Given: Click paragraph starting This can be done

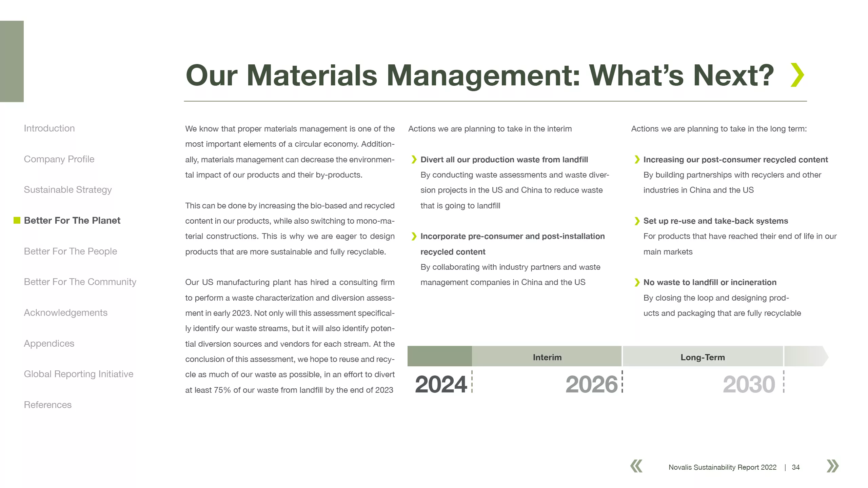Looking at the screenshot, I should [290, 229].
